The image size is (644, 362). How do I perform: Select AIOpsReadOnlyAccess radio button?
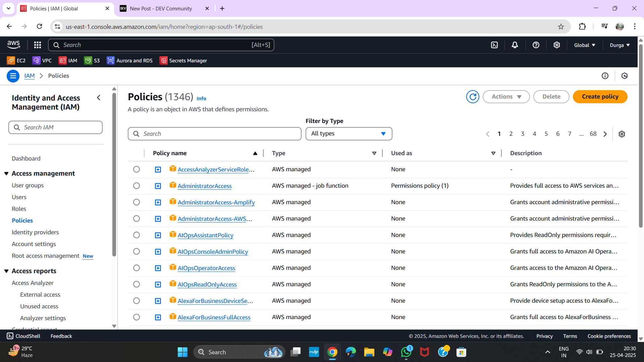[x=137, y=284]
